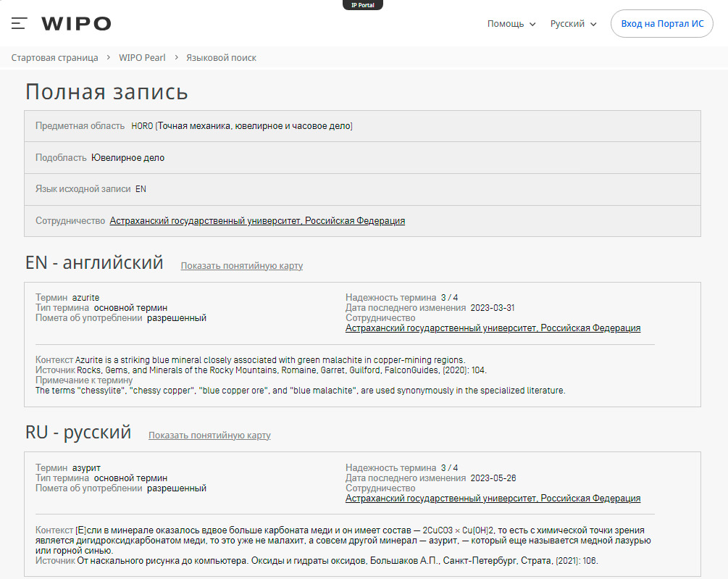Click the Russian term азурит

pyautogui.click(x=86, y=468)
